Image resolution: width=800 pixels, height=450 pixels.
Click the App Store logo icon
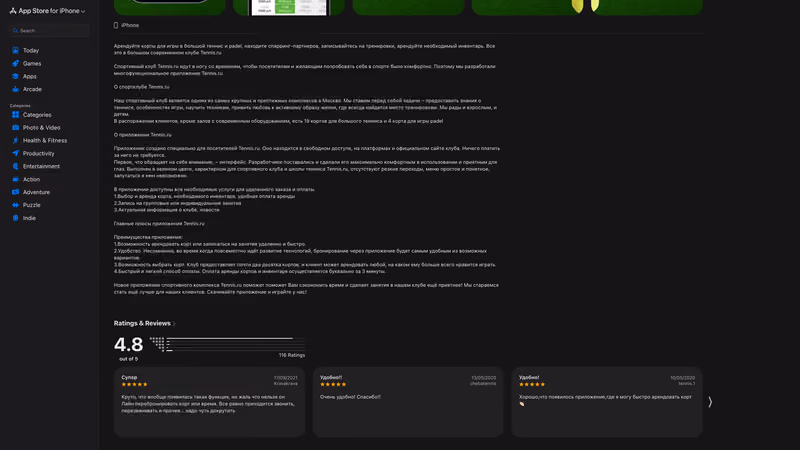pyautogui.click(x=13, y=11)
